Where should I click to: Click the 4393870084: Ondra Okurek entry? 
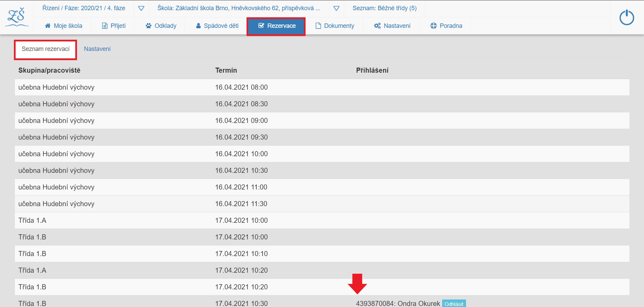click(398, 303)
